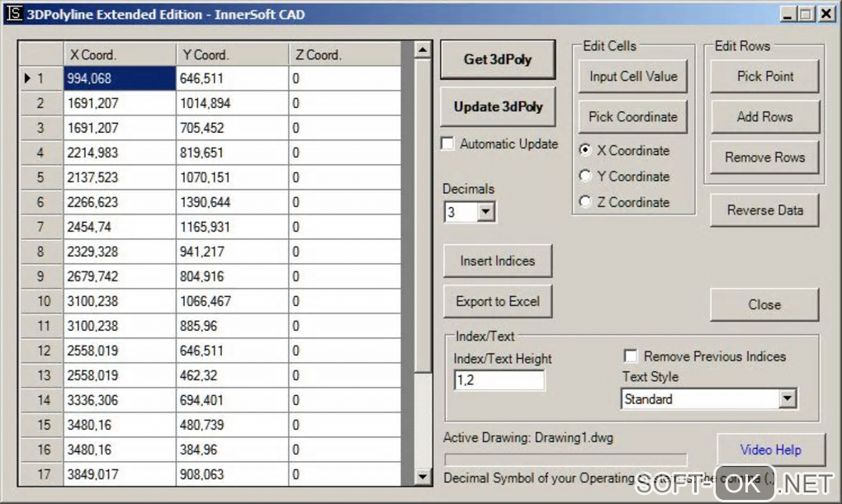Click Insert Indices button
This screenshot has width=842, height=504.
[x=498, y=261]
